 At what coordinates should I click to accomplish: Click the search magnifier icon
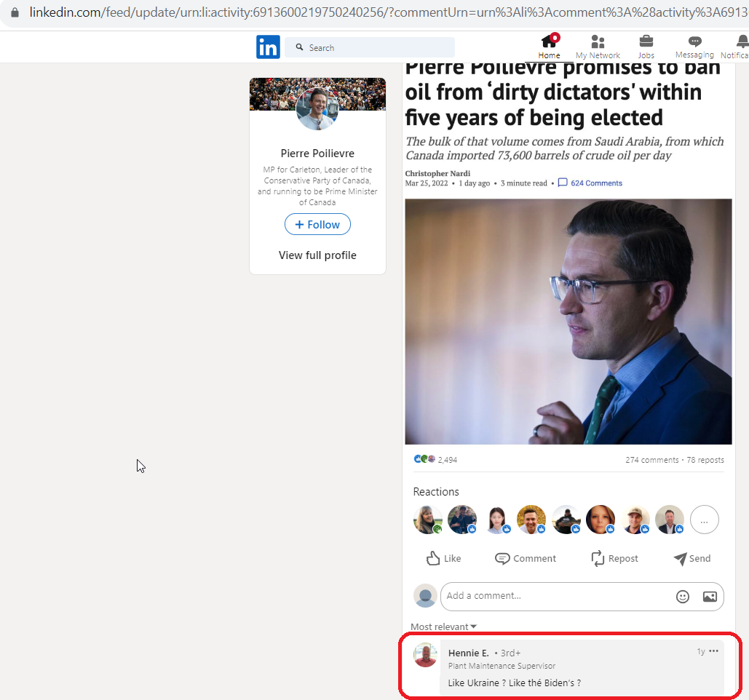point(299,47)
